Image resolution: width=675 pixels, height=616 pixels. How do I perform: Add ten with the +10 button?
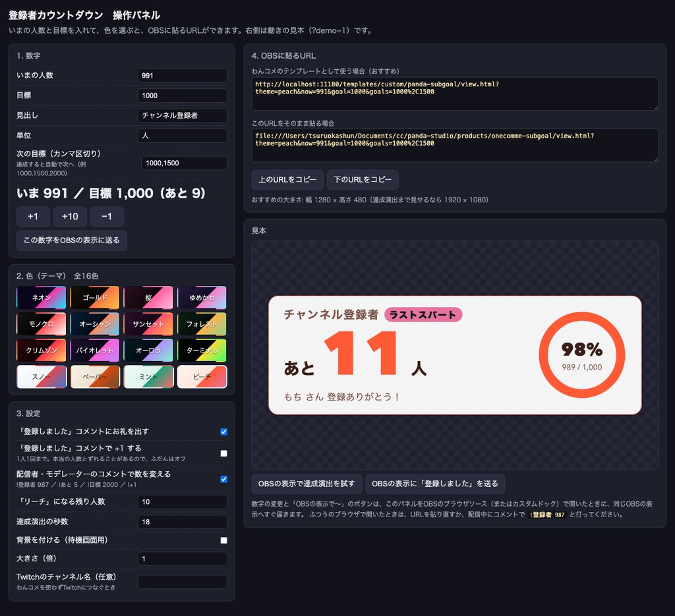70,216
